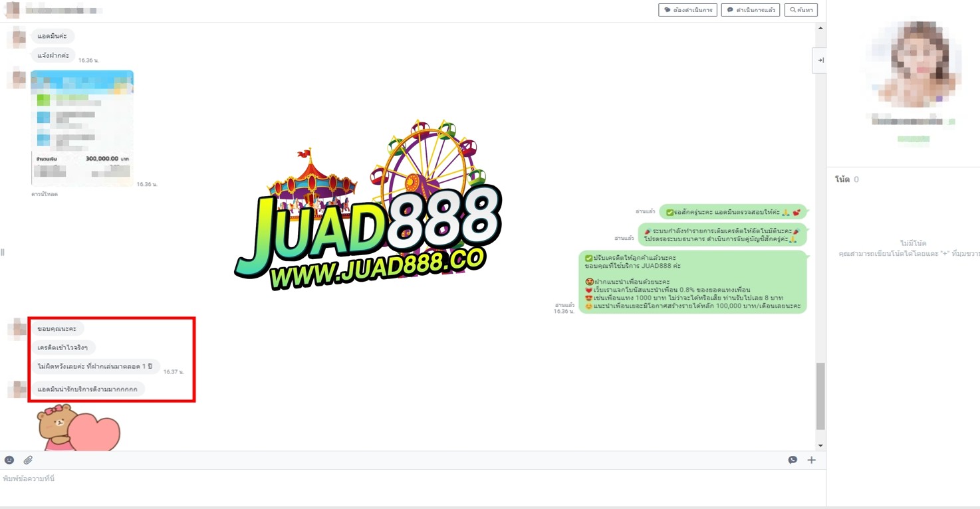This screenshot has height=509, width=980.
Task: Click the โน้ต notes section header
Action: pyautogui.click(x=842, y=179)
